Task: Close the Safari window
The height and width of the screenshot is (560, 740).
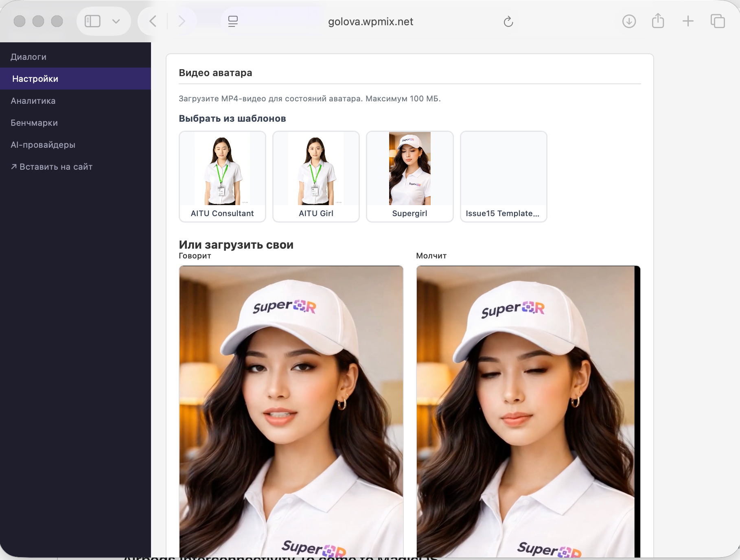Action: [20, 21]
